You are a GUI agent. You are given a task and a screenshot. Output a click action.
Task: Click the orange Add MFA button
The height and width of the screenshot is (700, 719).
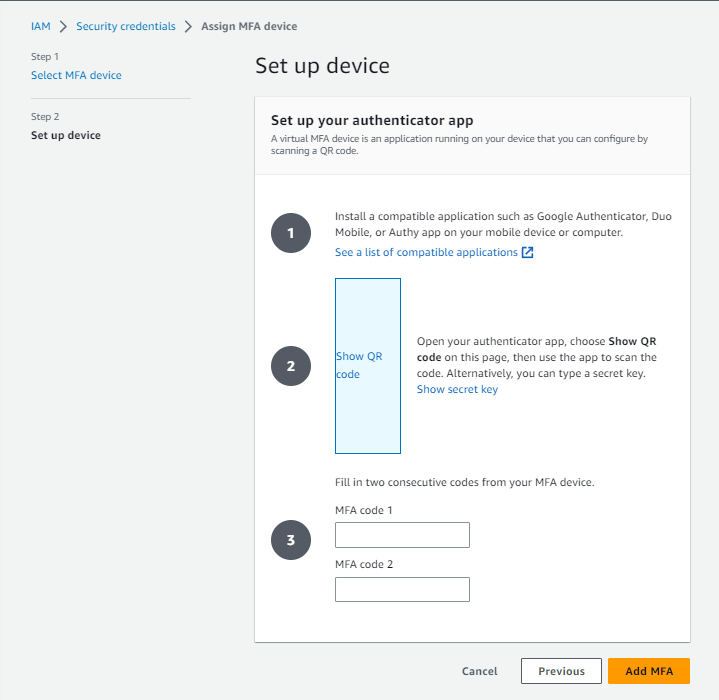[x=649, y=671]
